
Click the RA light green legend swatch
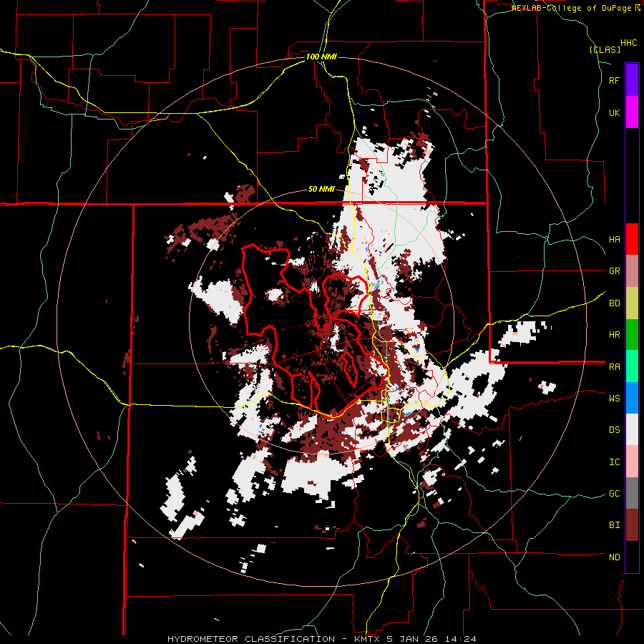point(632,366)
